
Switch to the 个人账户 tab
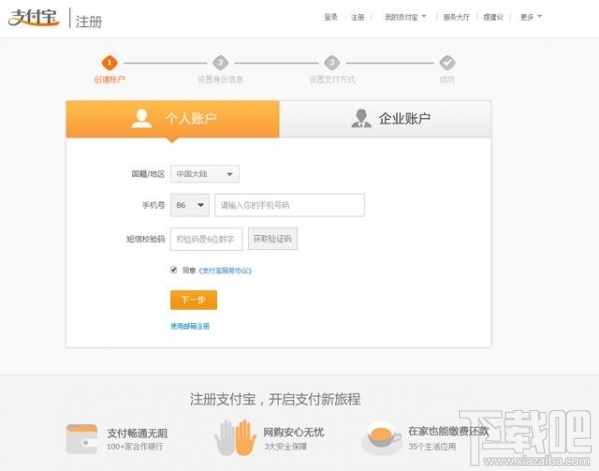(173, 119)
